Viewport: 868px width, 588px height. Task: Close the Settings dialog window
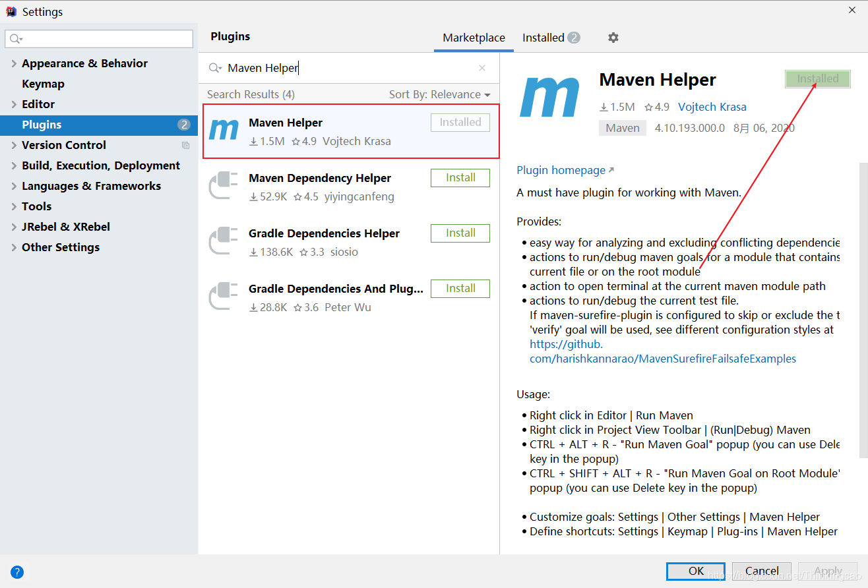point(852,10)
